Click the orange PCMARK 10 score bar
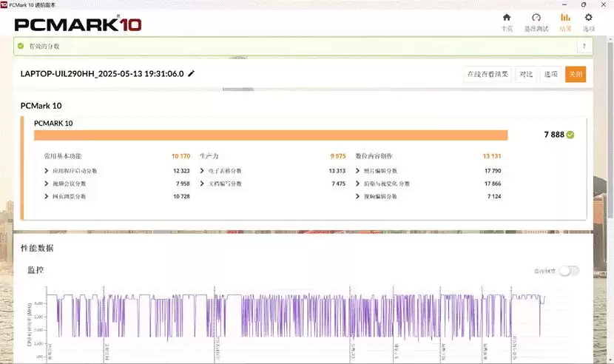Viewport: 614px width, 364px height. [x=271, y=135]
